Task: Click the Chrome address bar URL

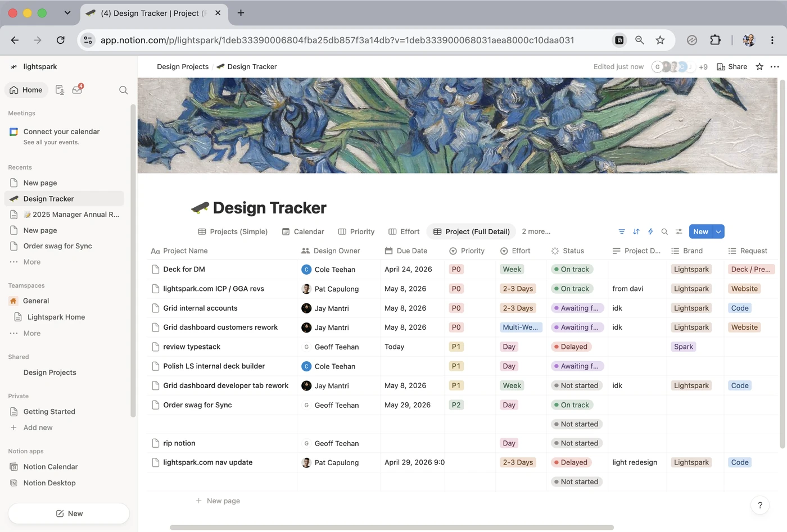Action: pyautogui.click(x=337, y=40)
